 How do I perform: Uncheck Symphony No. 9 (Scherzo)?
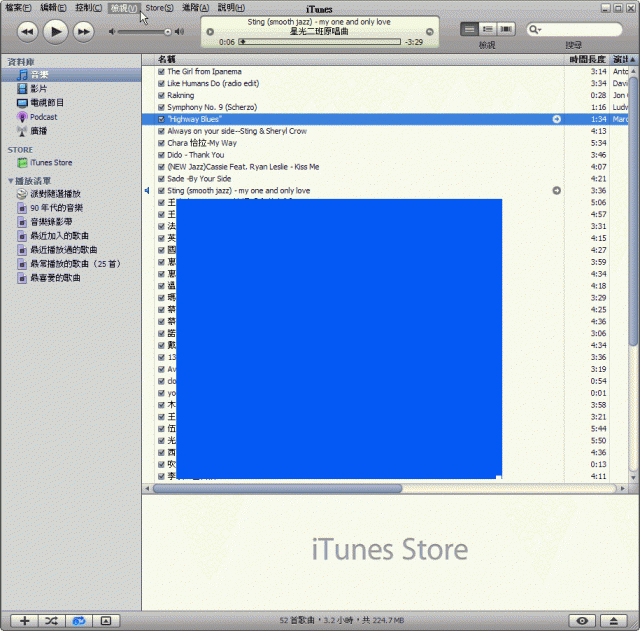point(161,107)
